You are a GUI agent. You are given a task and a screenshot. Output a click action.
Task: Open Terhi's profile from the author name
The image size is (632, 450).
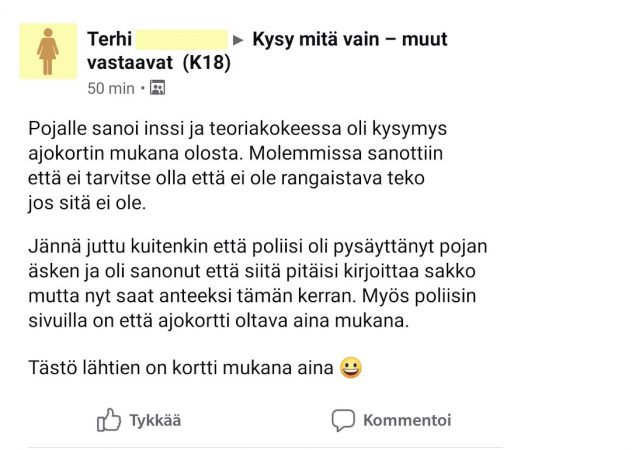(x=108, y=40)
